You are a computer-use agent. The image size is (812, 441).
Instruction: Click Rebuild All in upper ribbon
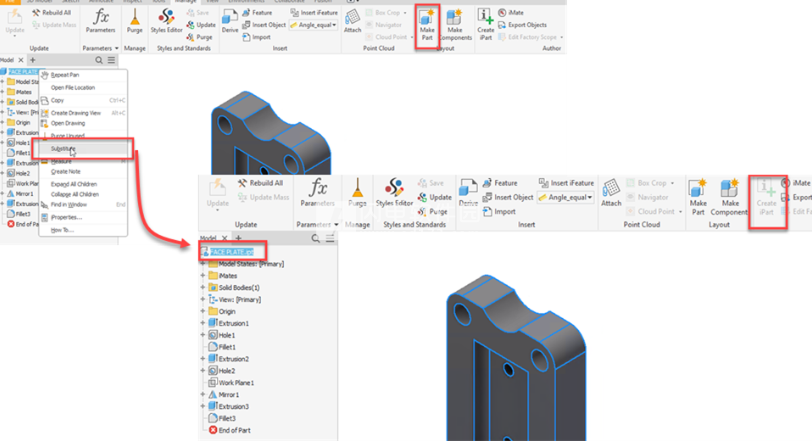point(51,12)
